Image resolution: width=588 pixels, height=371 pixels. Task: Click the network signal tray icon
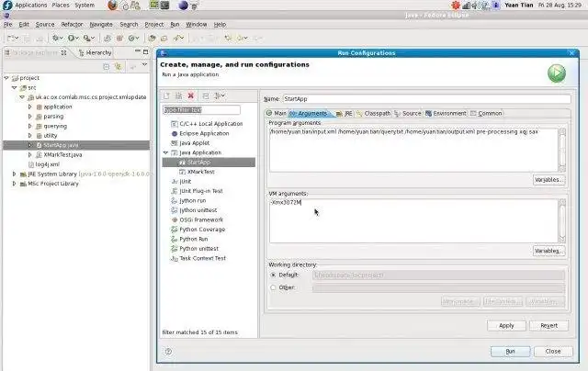[x=466, y=6]
